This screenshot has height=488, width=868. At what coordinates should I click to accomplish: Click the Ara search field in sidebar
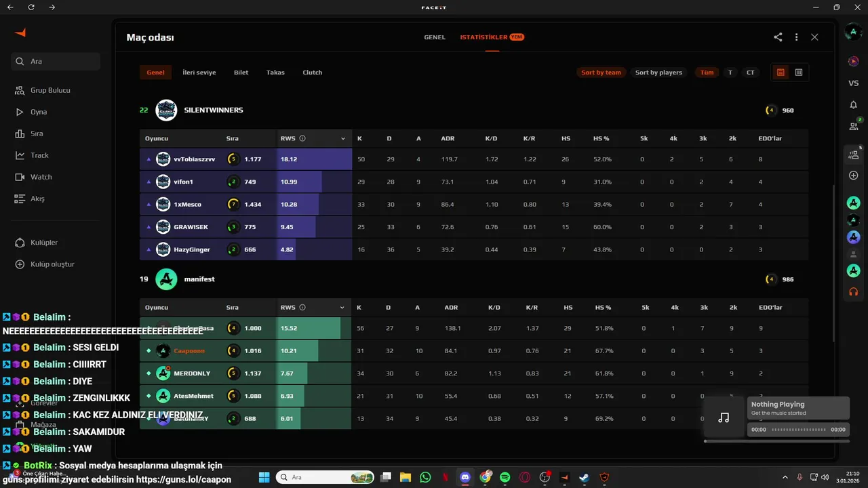point(56,61)
